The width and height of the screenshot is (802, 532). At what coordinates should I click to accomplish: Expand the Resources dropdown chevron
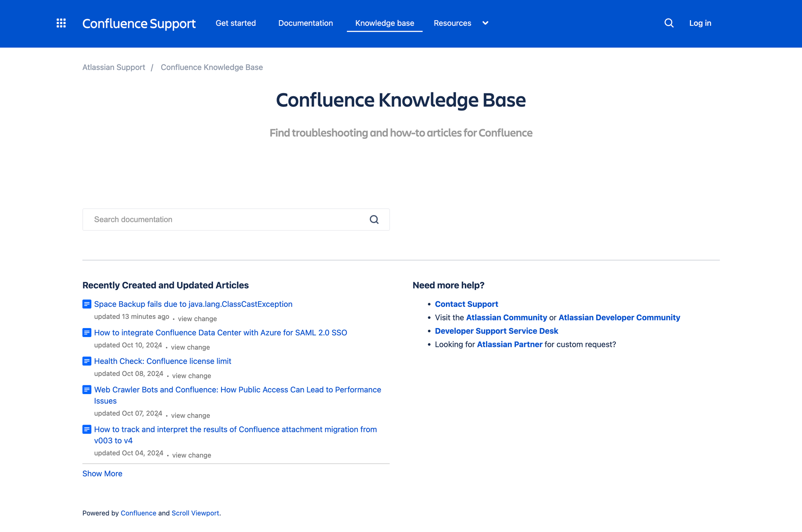tap(485, 23)
